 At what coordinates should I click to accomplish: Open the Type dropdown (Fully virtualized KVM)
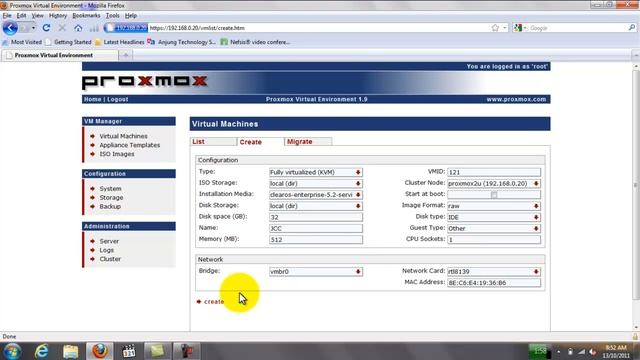pyautogui.click(x=316, y=172)
